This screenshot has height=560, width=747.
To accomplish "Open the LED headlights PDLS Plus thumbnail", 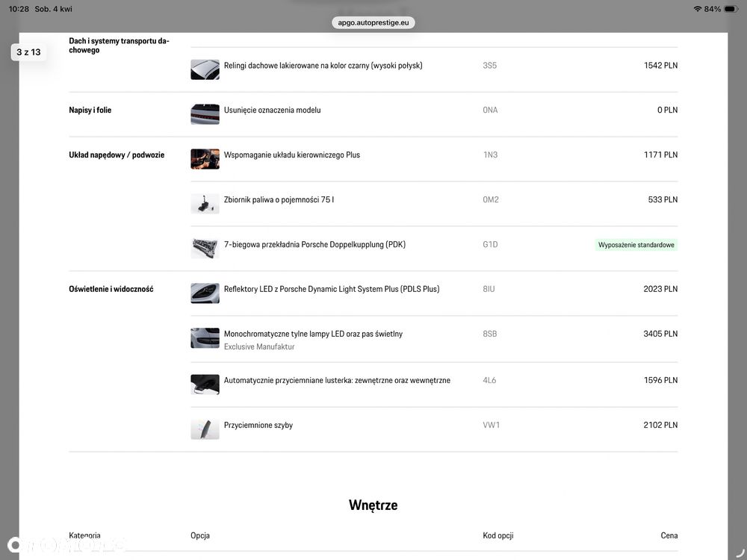I will click(205, 293).
